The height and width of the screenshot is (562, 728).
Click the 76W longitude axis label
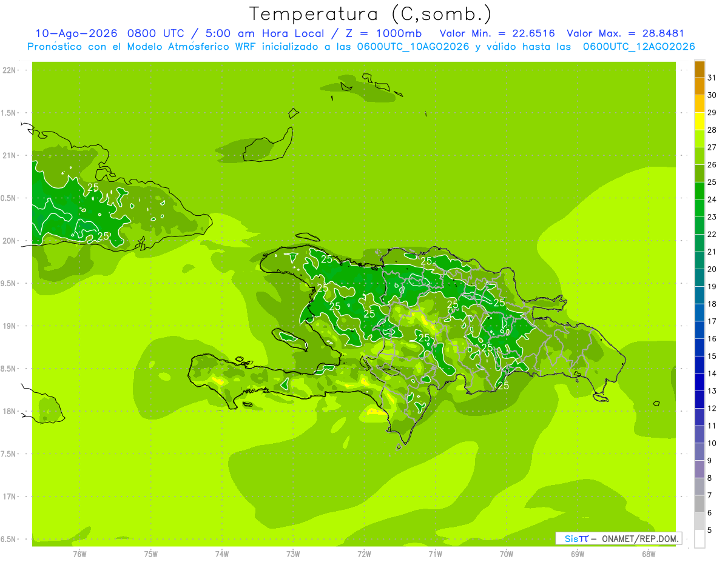click(x=79, y=554)
